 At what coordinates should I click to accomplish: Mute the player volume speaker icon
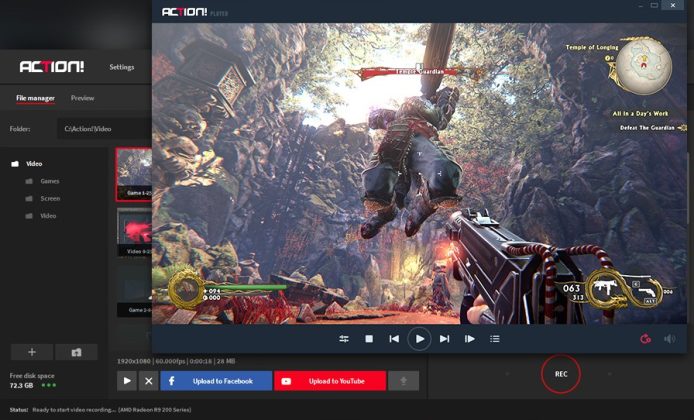pyautogui.click(x=670, y=339)
